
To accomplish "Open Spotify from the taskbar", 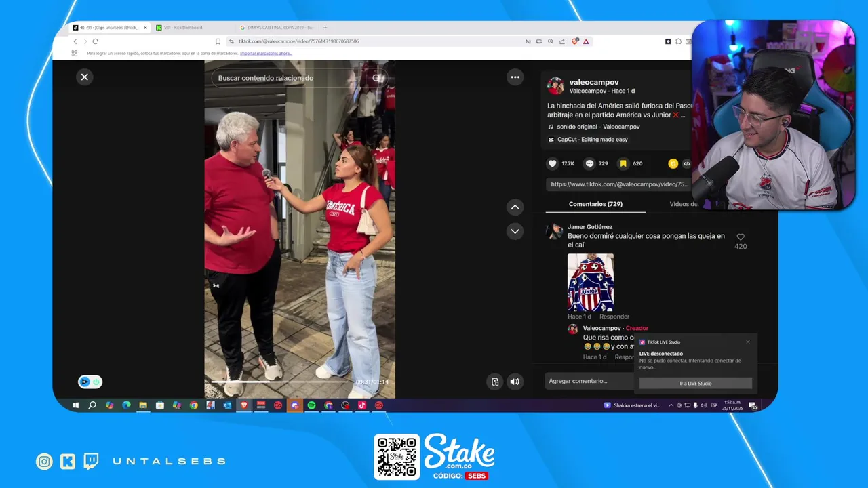I will (311, 405).
